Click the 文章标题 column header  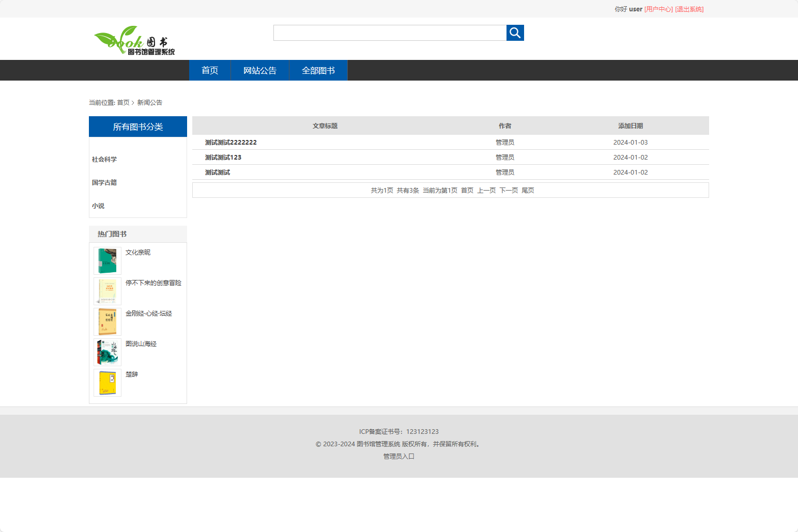click(x=325, y=126)
